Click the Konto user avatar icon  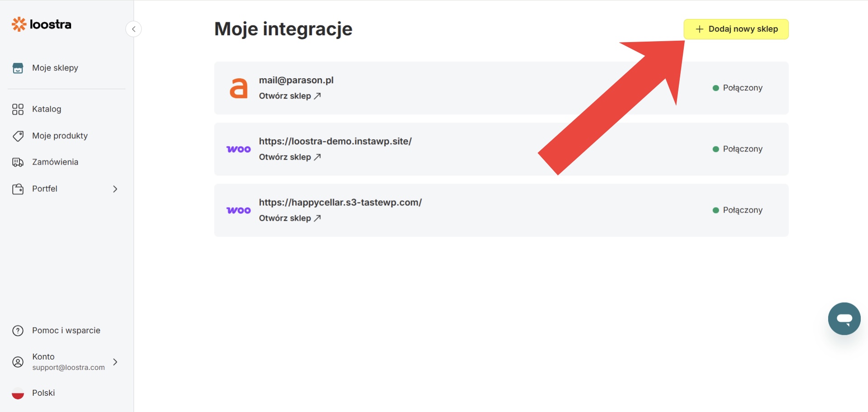tap(18, 362)
